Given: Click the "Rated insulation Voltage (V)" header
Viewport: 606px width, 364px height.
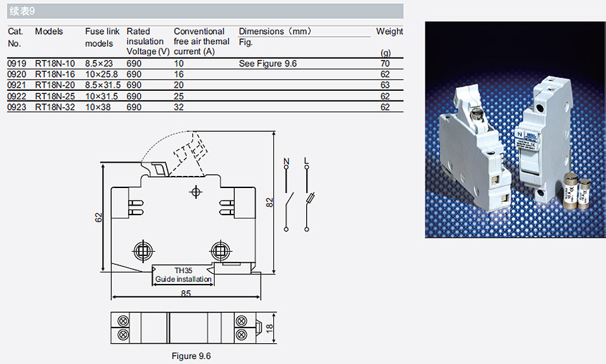Looking at the screenshot, I should pyautogui.click(x=148, y=42).
